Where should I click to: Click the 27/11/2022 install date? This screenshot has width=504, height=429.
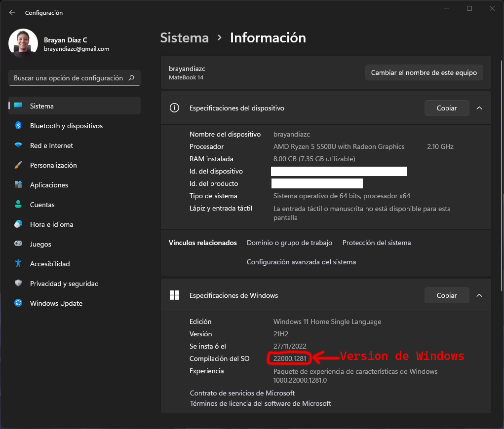[x=290, y=346]
